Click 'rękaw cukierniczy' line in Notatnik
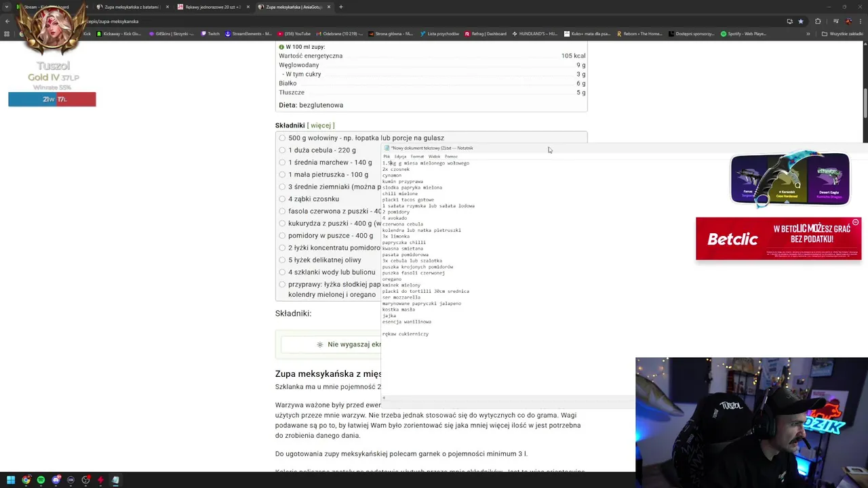This screenshot has height=488, width=868. click(x=406, y=334)
